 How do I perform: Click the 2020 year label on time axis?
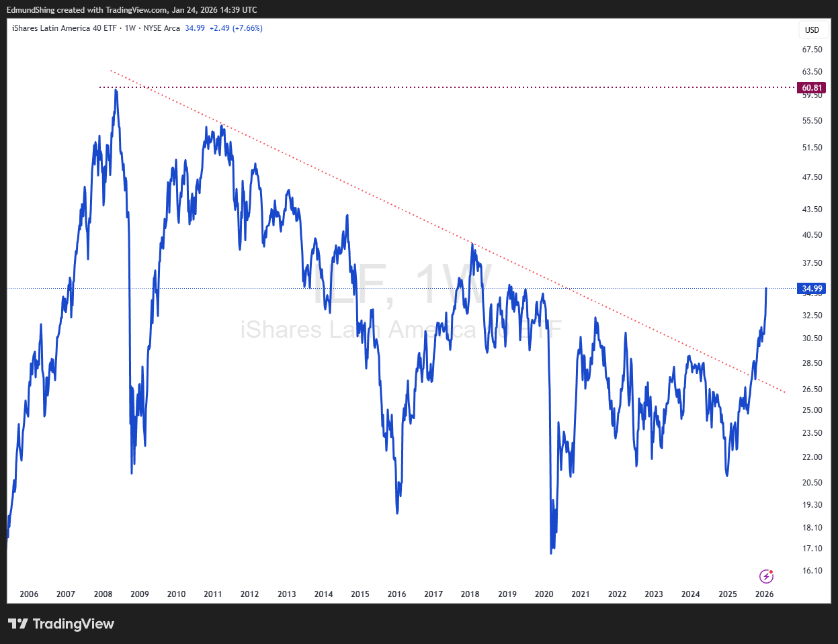(x=544, y=594)
